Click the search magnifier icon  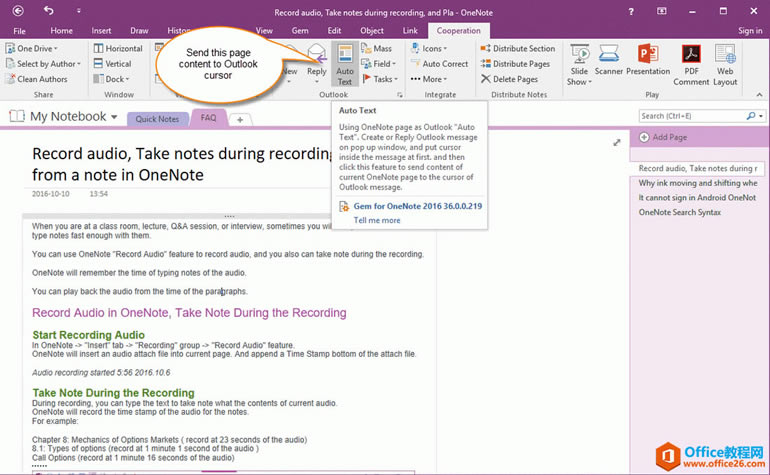point(751,116)
